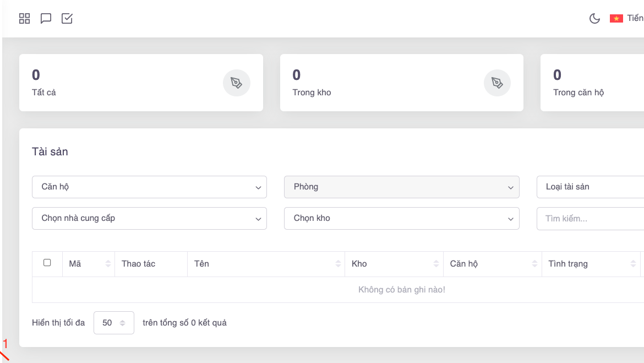Viewport: 644px width, 363px height.
Task: Change the 50 rows-per-page stepper
Action: click(114, 323)
